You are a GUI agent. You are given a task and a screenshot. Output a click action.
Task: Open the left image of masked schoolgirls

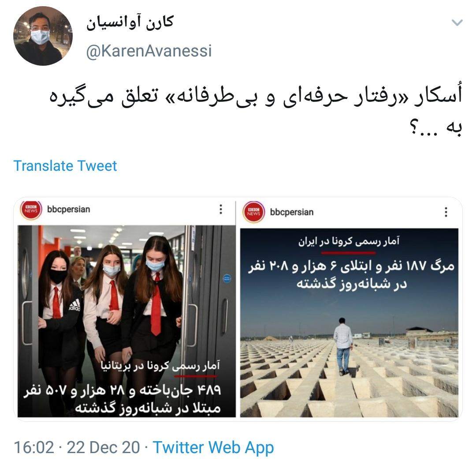126,321
